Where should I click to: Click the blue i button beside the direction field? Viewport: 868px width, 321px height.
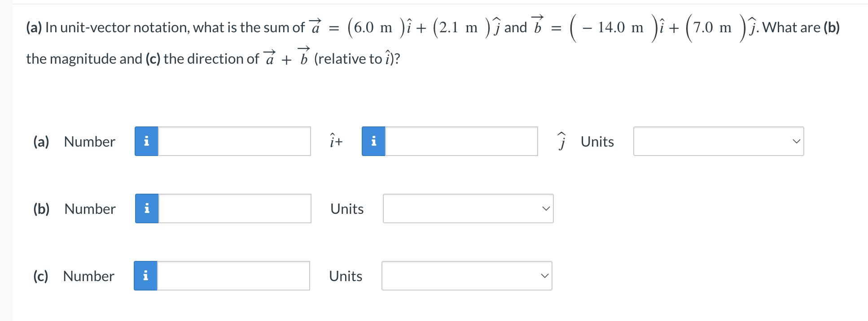click(x=146, y=276)
